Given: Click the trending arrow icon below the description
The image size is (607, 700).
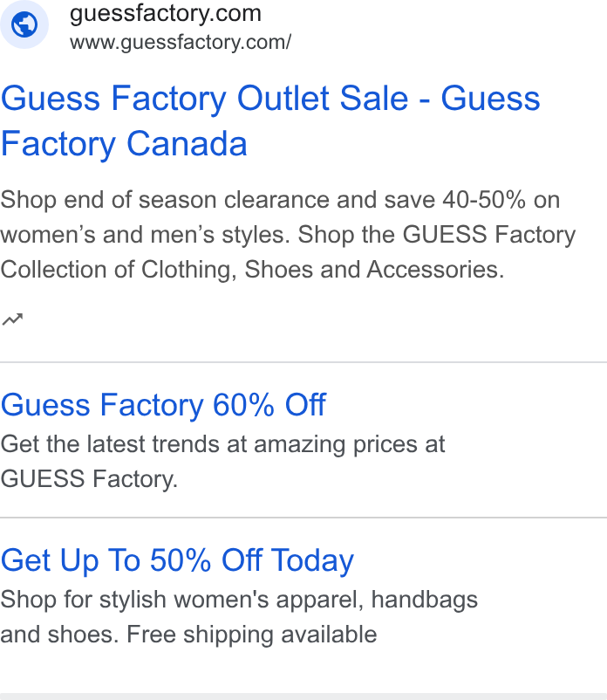Looking at the screenshot, I should [x=12, y=319].
